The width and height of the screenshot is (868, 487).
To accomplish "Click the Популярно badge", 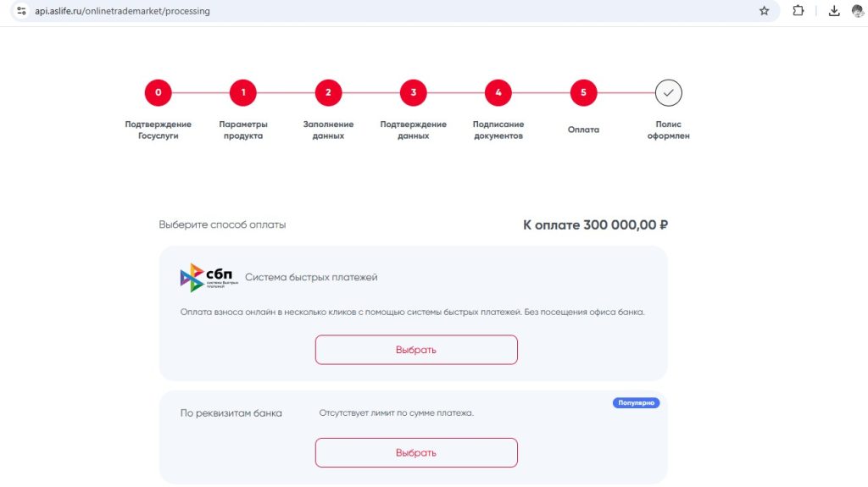I will (x=636, y=403).
